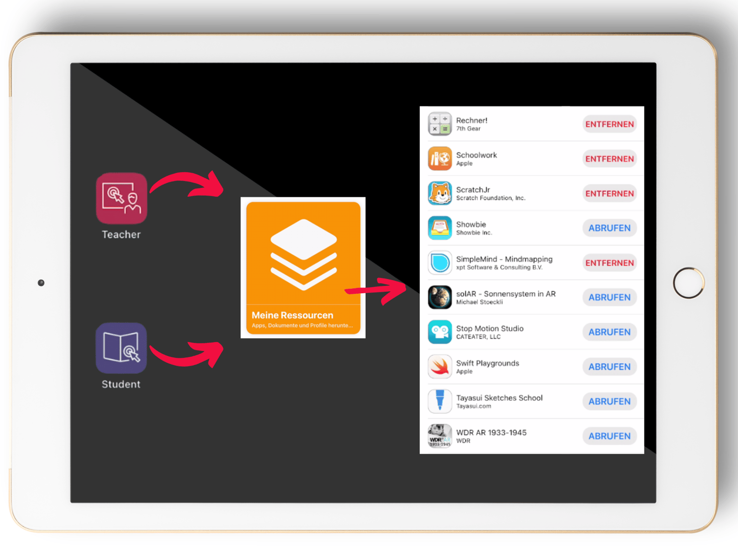Open the Teacher app
This screenshot has width=738, height=560.
pyautogui.click(x=121, y=199)
